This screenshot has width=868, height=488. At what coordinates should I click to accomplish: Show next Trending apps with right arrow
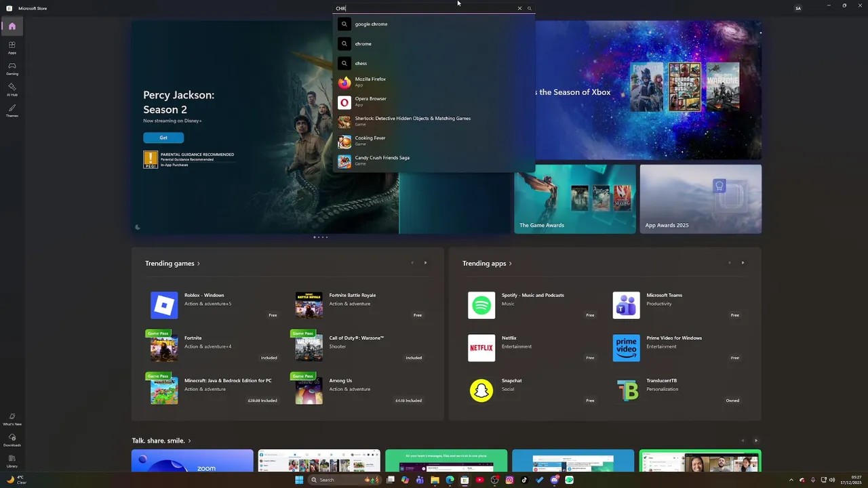click(x=743, y=263)
